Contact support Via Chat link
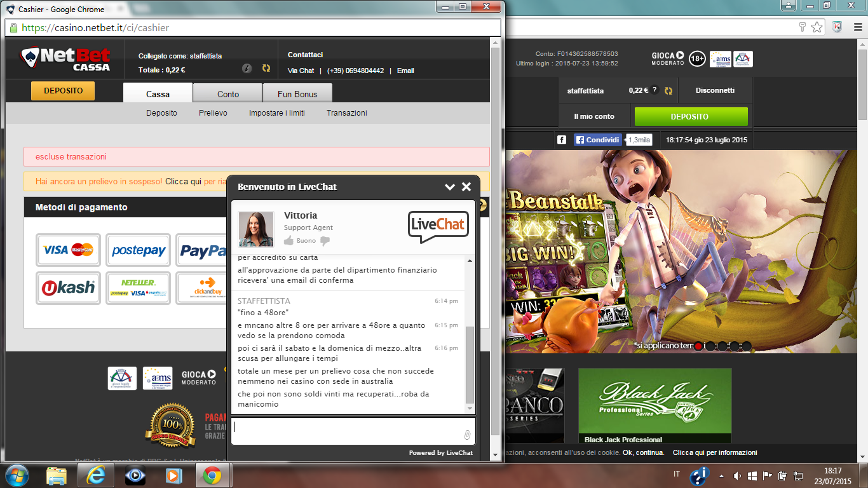Viewport: 868px width, 488px height. 301,71
